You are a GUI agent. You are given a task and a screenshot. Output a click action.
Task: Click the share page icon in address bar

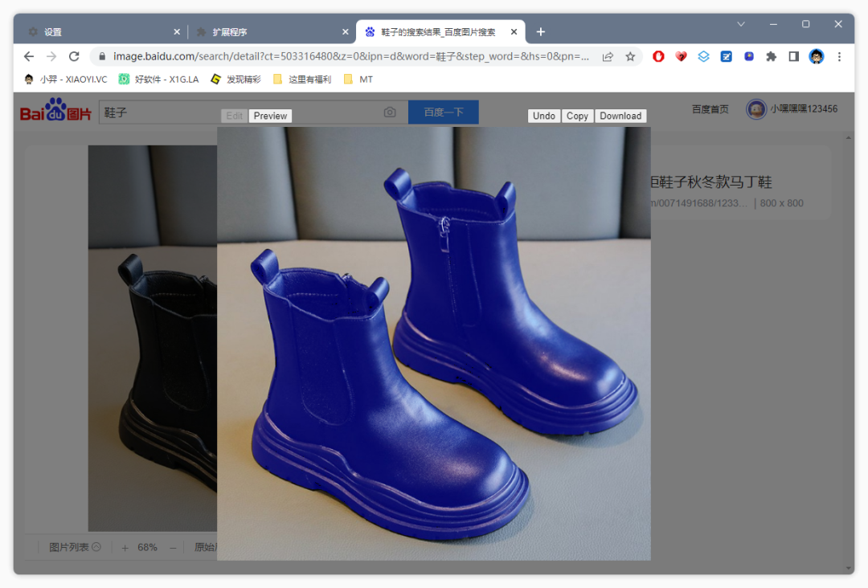tap(608, 56)
